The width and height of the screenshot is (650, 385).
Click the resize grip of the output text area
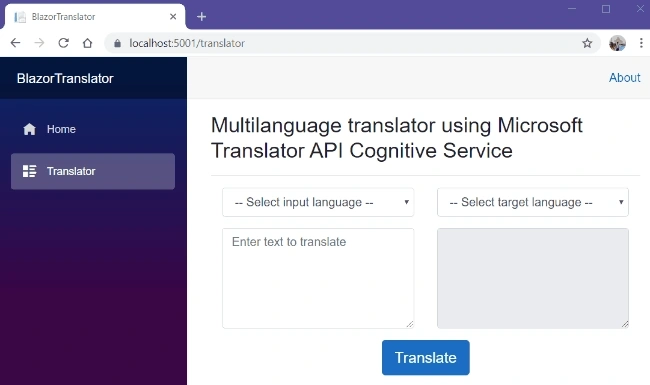point(625,324)
